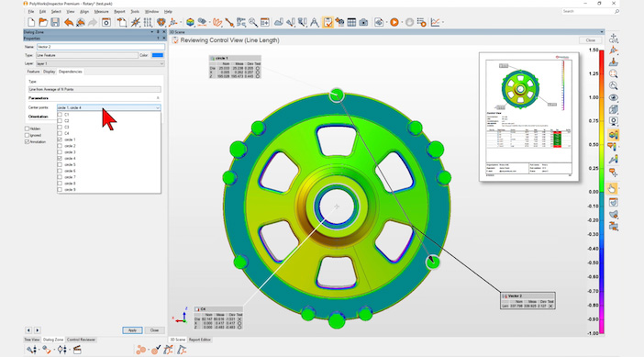Click the snapshot capture icon next to Redo
644x357 pixels.
pyautogui.click(x=106, y=22)
